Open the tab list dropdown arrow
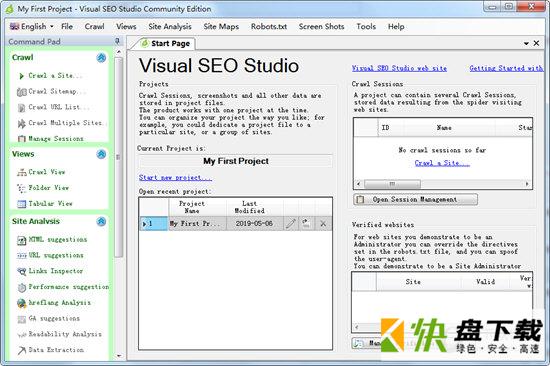The height and width of the screenshot is (366, 550). [x=526, y=44]
